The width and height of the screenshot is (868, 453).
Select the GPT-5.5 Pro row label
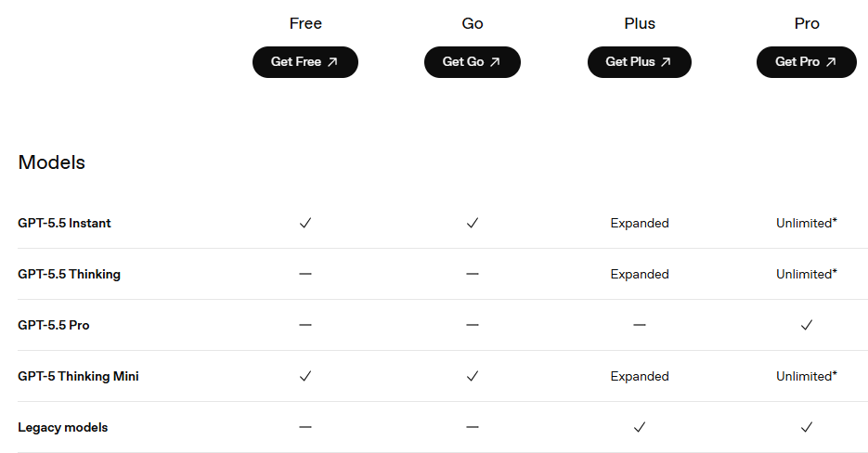coord(54,325)
